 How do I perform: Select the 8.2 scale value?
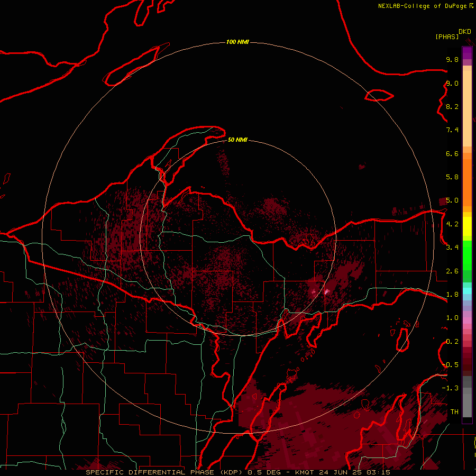point(452,106)
